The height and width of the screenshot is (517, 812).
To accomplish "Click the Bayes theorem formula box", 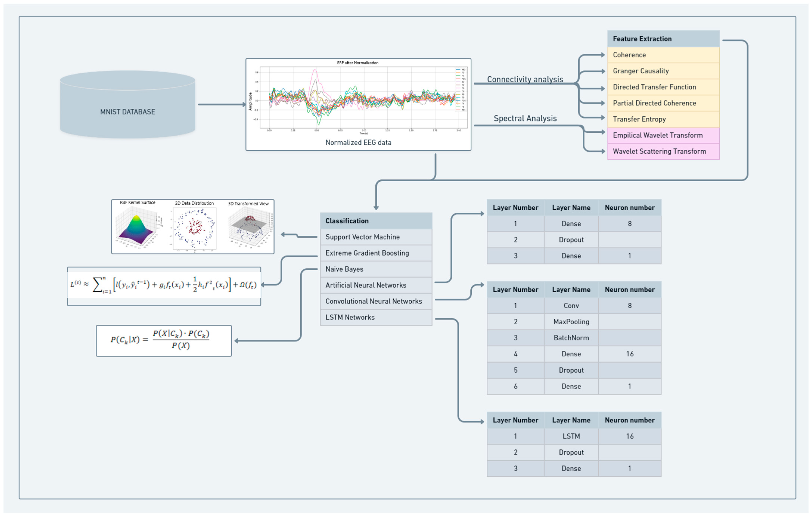I will pyautogui.click(x=164, y=341).
